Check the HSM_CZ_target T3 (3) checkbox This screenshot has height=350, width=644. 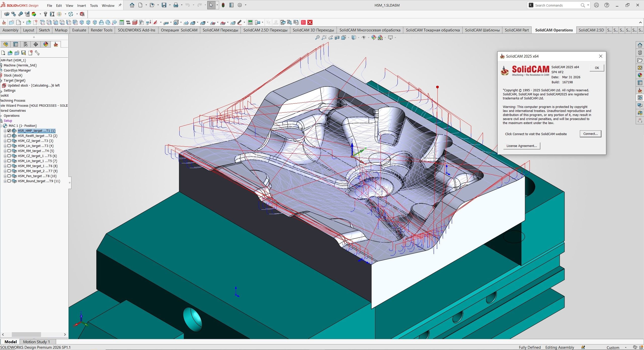[x=9, y=141]
